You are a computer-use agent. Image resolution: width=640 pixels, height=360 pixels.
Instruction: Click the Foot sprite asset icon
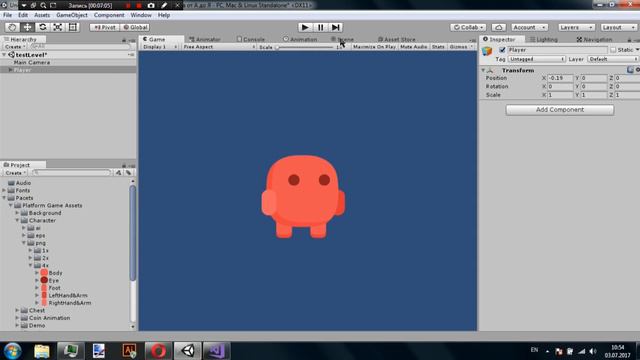tap(44, 288)
